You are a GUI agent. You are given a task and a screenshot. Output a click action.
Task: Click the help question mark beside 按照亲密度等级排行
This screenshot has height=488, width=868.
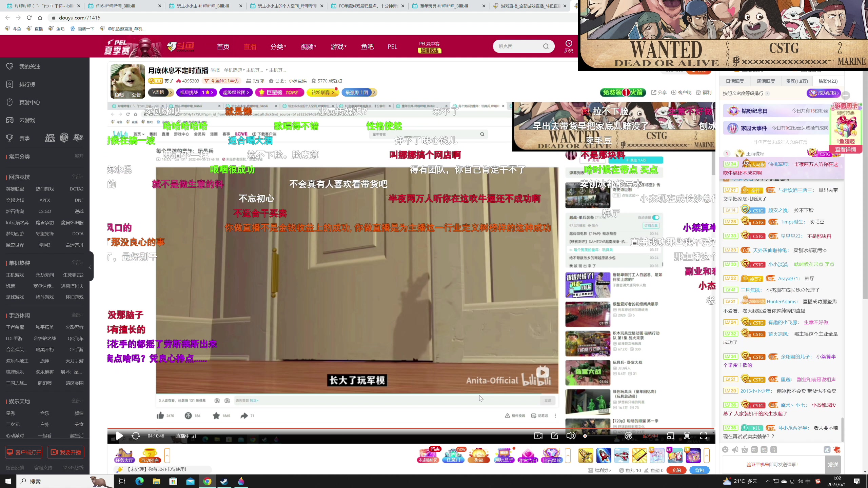pyautogui.click(x=767, y=94)
